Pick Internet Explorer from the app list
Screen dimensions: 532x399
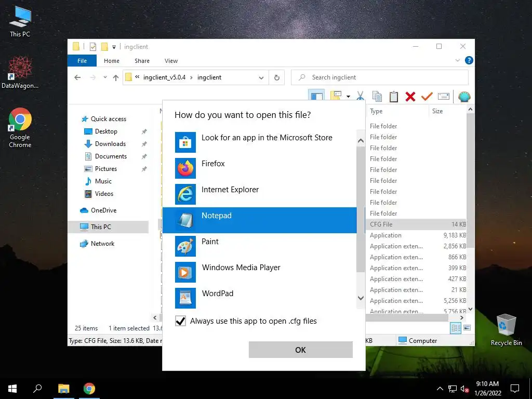point(260,194)
